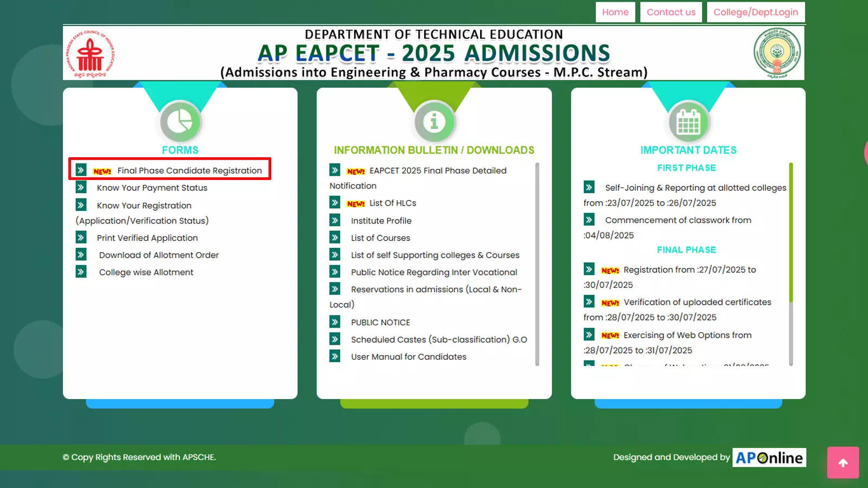The width and height of the screenshot is (868, 488).
Task: Click the Andhra Pradesh government emblem
Action: (x=777, y=53)
